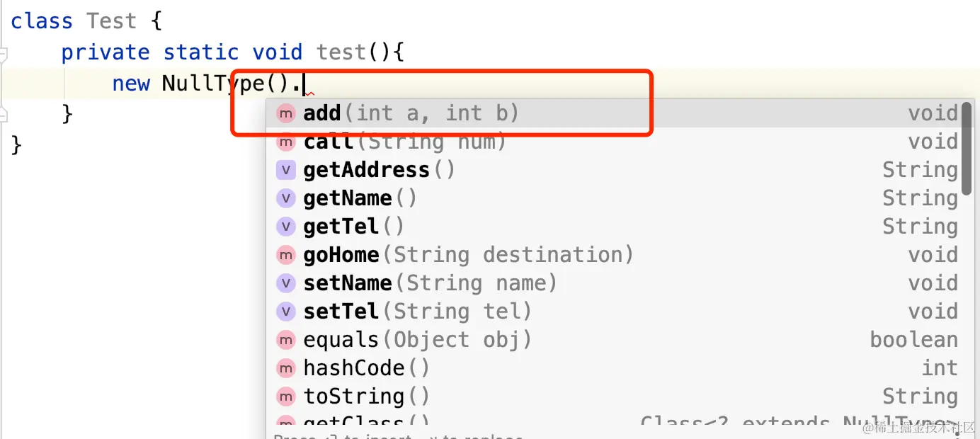Click the square variable icon beside getAddress
This screenshot has height=439, width=980.
(x=285, y=170)
